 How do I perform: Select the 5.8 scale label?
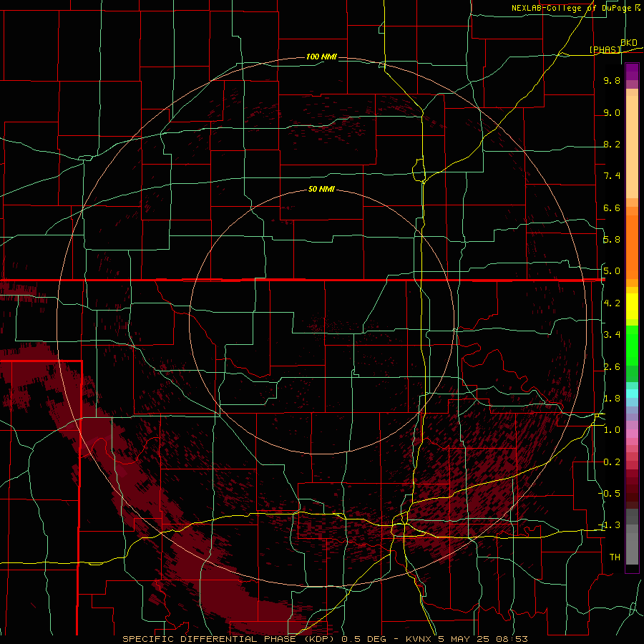click(x=612, y=240)
